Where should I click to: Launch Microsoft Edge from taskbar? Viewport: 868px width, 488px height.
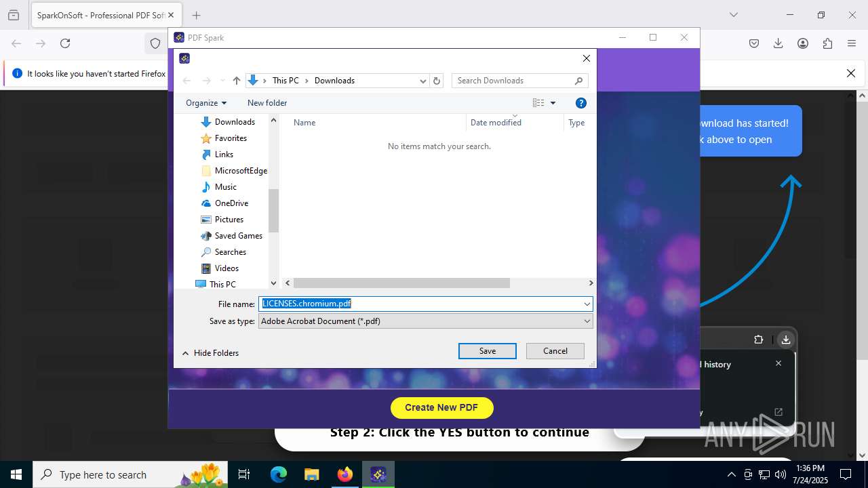tap(279, 474)
